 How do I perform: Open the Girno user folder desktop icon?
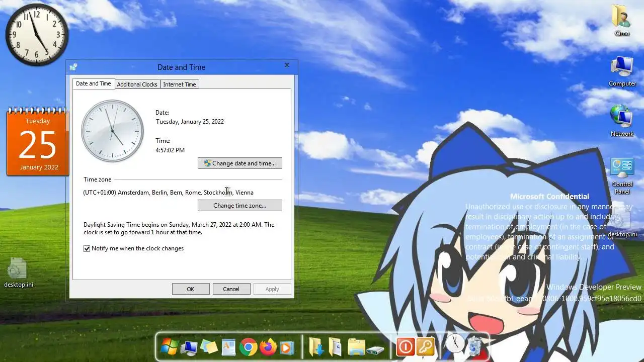(622, 21)
